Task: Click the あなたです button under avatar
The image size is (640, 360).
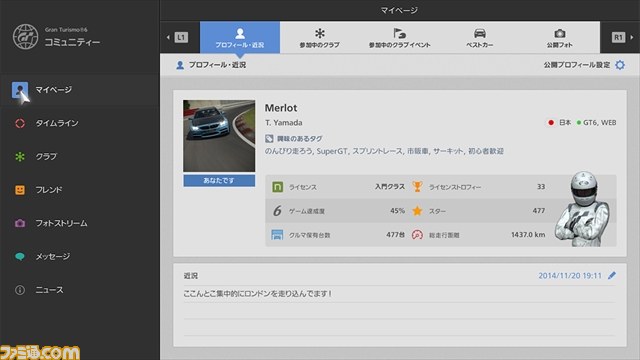Action: (x=219, y=180)
